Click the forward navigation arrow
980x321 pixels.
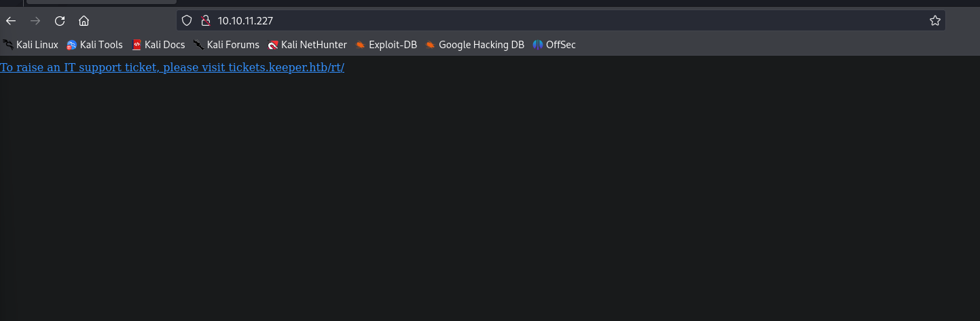[x=35, y=20]
